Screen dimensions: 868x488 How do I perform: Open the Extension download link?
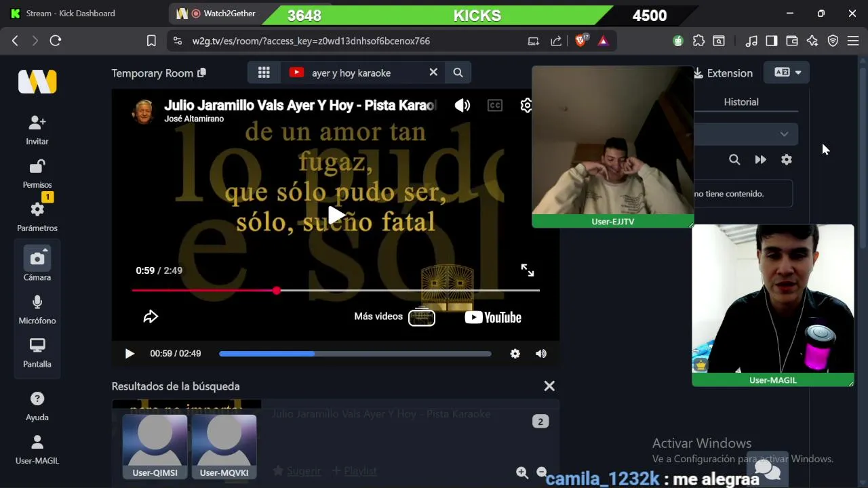(x=723, y=73)
